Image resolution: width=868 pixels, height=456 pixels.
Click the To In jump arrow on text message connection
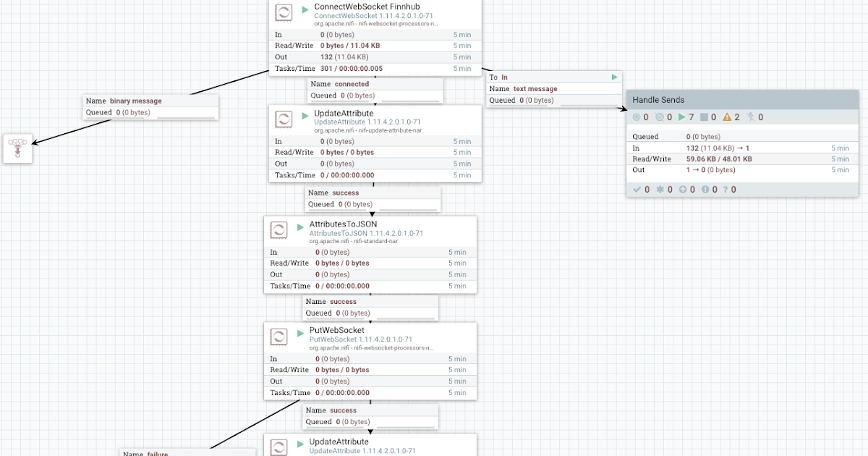click(x=613, y=77)
